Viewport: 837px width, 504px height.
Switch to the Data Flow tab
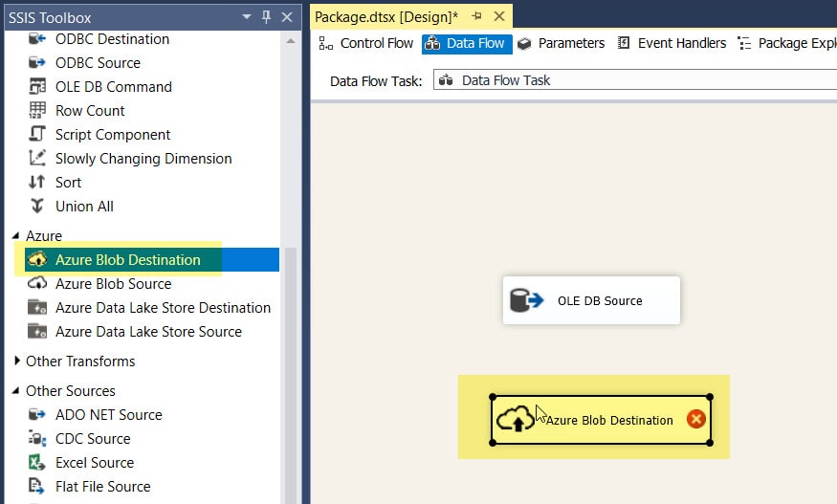point(467,43)
